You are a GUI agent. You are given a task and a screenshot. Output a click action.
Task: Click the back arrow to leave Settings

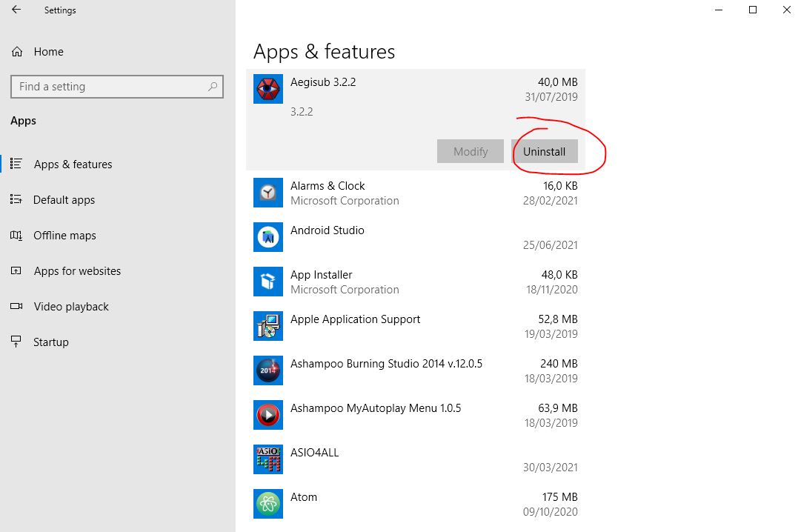[16, 10]
